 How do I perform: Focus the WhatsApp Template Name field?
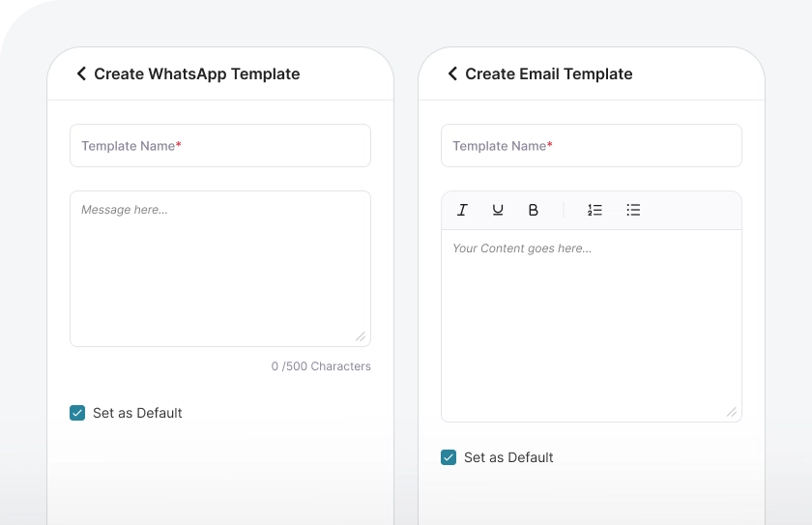pyautogui.click(x=220, y=146)
